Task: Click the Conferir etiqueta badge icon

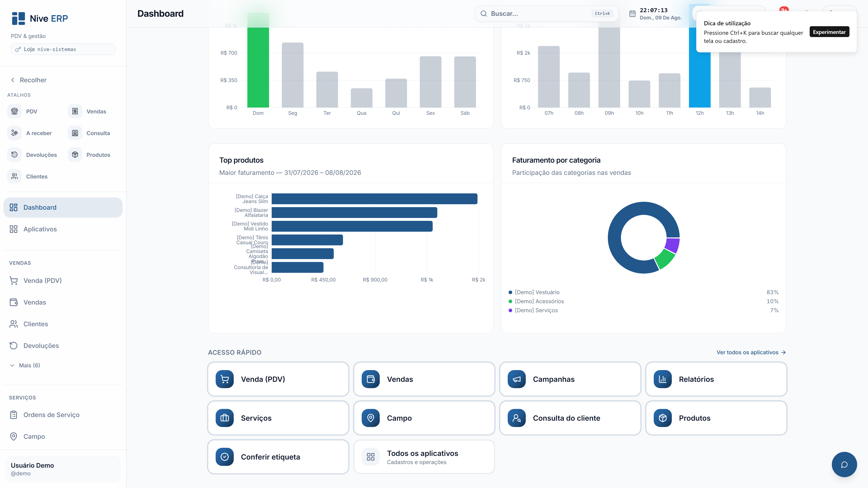Action: point(224,457)
